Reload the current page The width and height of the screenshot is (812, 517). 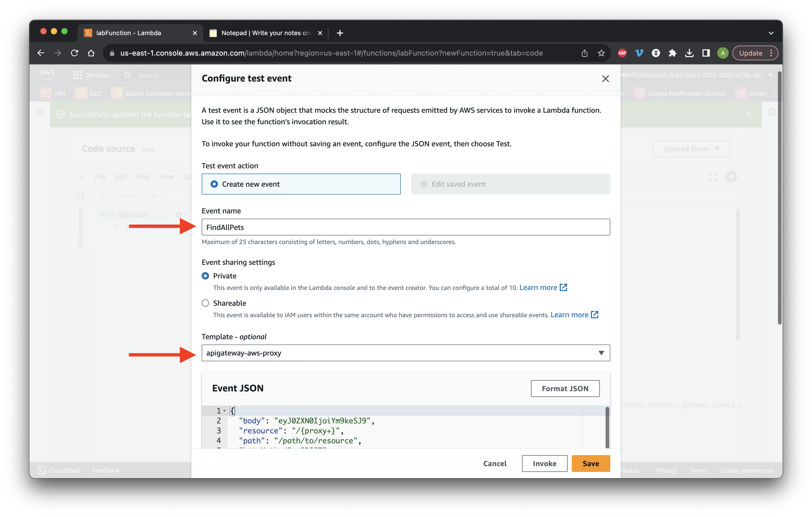(75, 53)
